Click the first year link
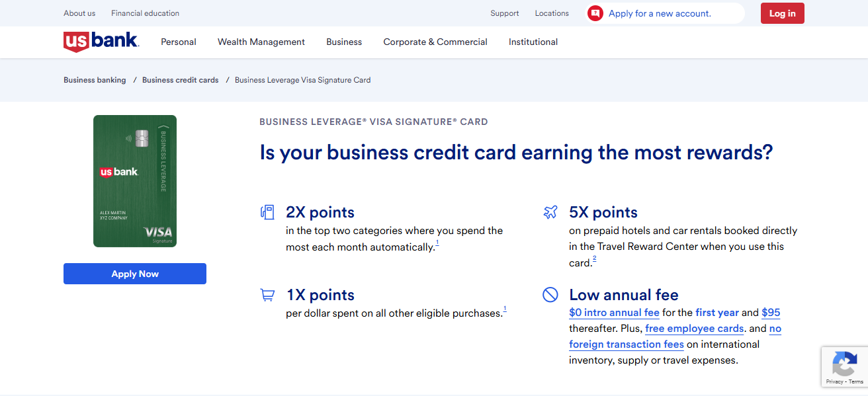 [717, 313]
